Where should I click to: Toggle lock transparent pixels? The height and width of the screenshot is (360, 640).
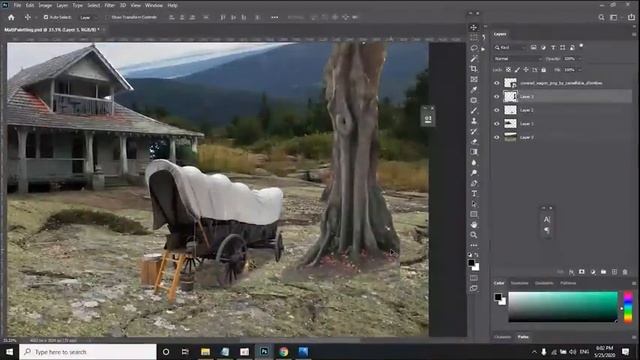[508, 70]
